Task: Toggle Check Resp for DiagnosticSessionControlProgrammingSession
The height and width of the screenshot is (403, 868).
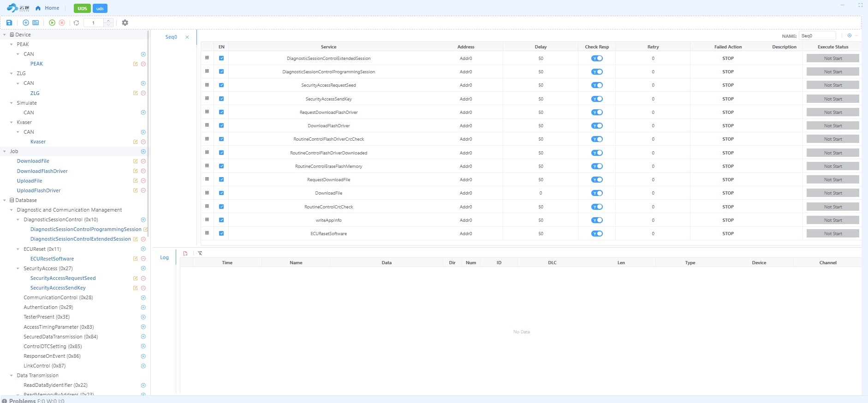Action: (597, 72)
